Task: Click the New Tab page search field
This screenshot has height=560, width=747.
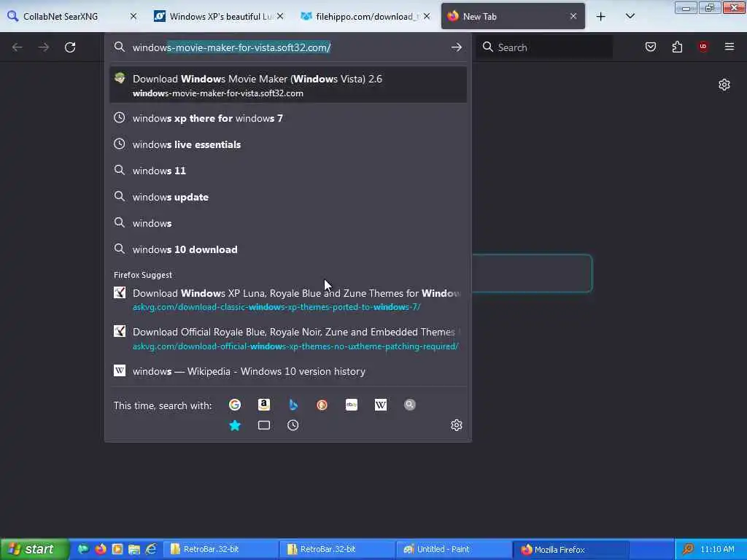Action: click(532, 273)
